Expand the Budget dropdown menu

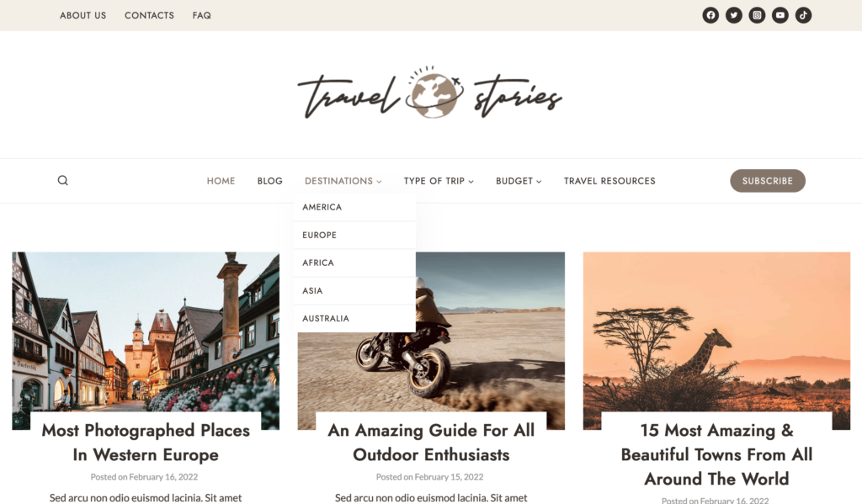coord(519,181)
